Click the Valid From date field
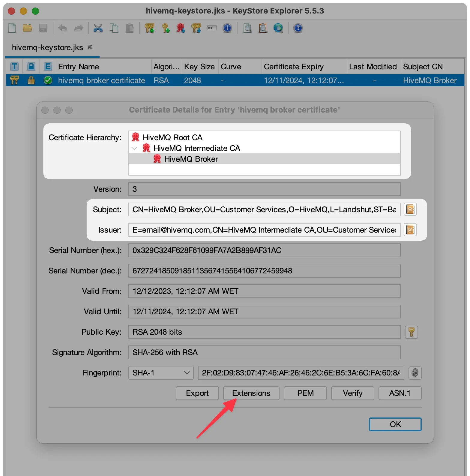The width and height of the screenshot is (470, 476). pyautogui.click(x=264, y=291)
